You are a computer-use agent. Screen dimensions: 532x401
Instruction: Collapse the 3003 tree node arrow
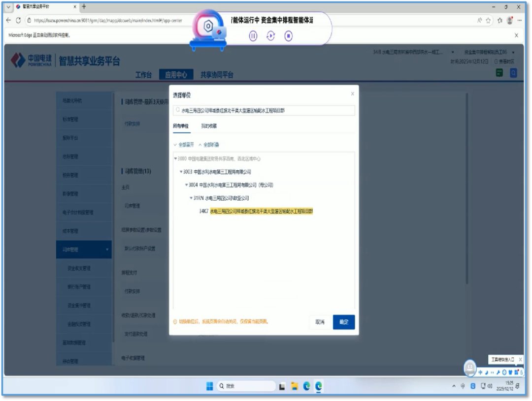pos(181,172)
